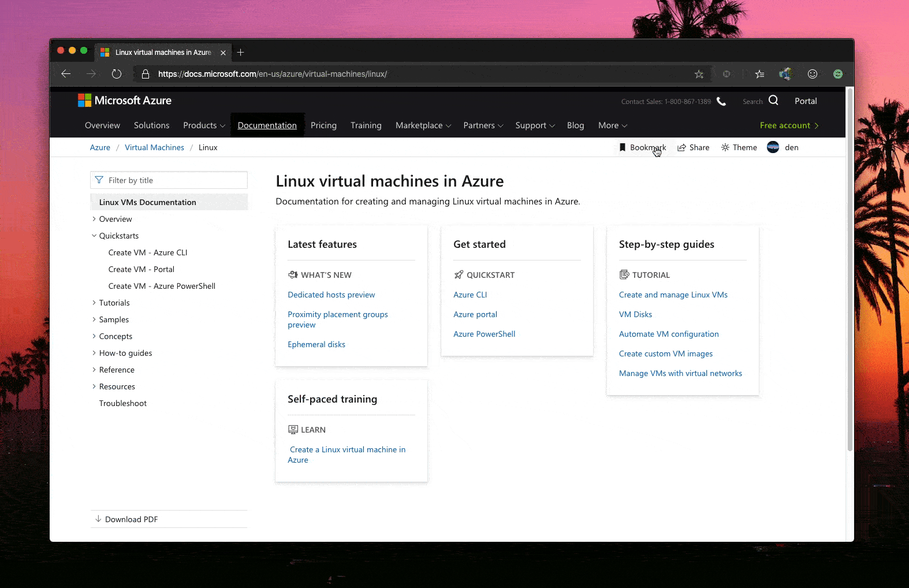Open the Azure CLI quickstart link

tap(470, 295)
